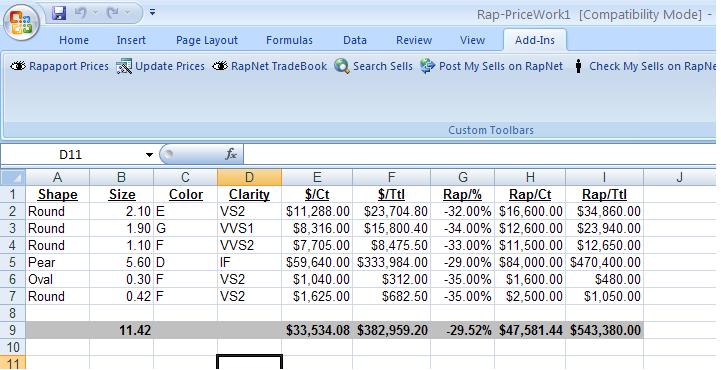Click the Update Prices icon

tap(124, 66)
